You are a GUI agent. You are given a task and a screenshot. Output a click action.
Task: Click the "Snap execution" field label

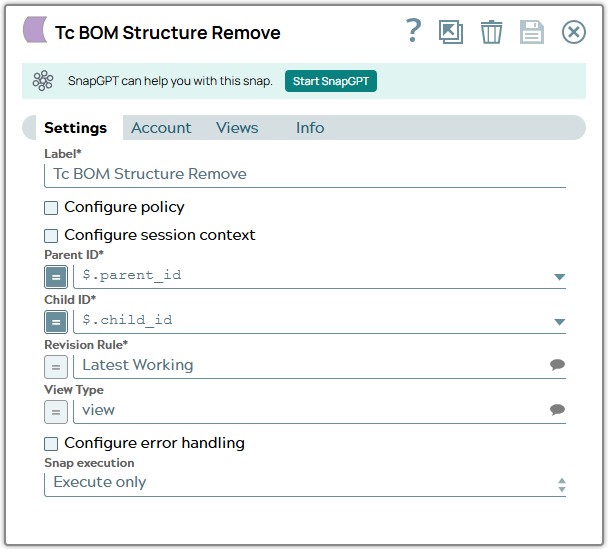89,463
